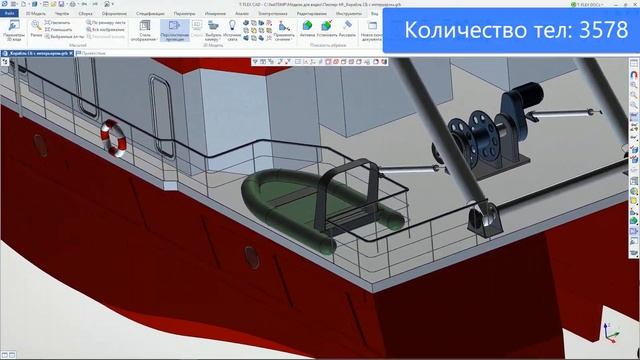Viewport: 640px width, 360px height.
Task: Open Стиль отображения dropdown
Action: click(x=144, y=31)
